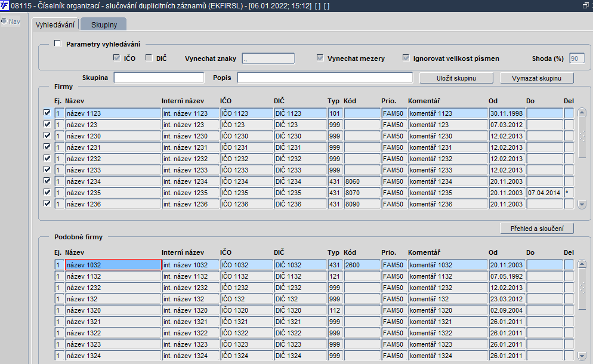The image size is (593, 364).
Task: Click the Od date 30.11.1998 cell
Action: coord(507,113)
